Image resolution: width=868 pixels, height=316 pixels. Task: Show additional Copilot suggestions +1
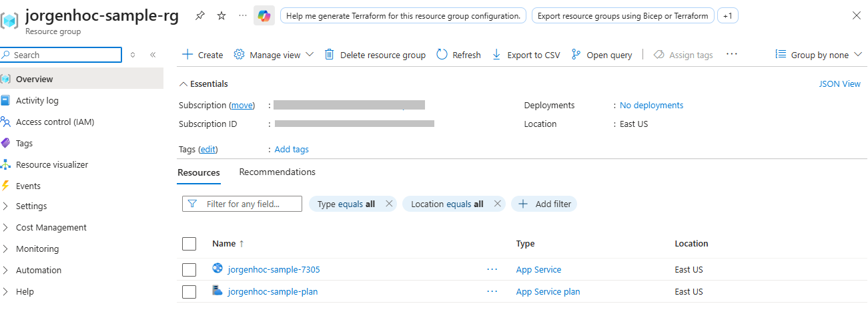727,15
